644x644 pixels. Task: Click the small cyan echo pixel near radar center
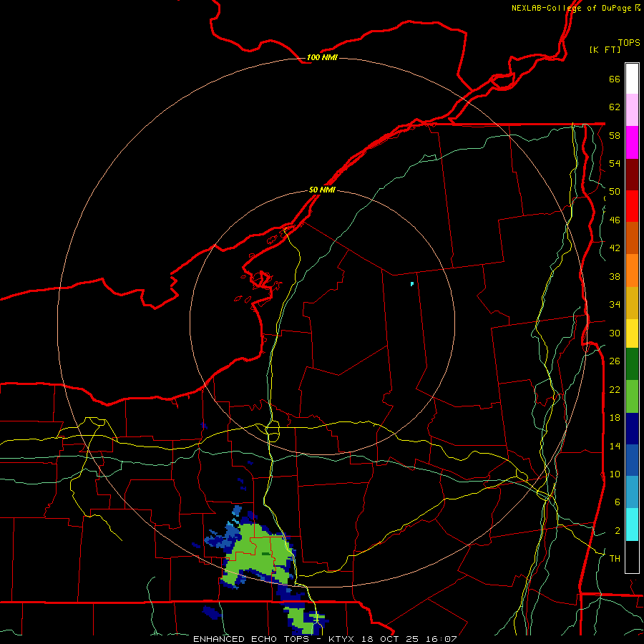pos(412,284)
